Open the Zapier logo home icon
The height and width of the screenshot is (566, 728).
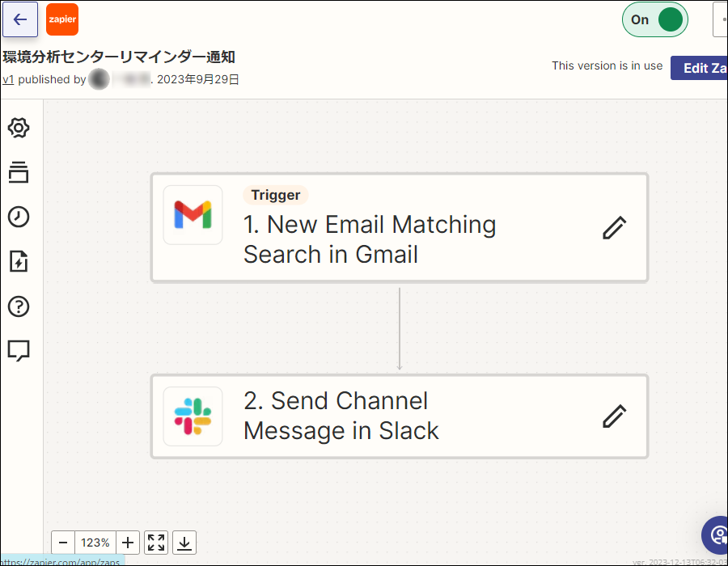click(x=62, y=19)
